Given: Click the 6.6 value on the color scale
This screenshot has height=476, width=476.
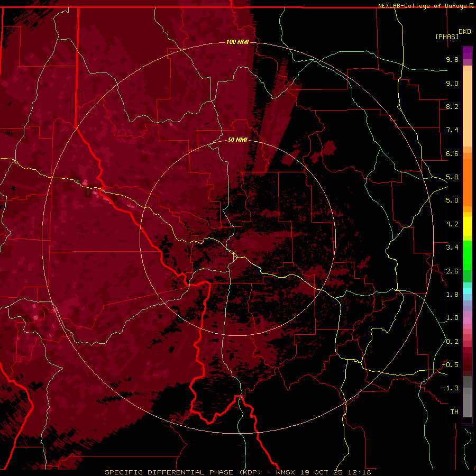Looking at the screenshot, I should 452,153.
